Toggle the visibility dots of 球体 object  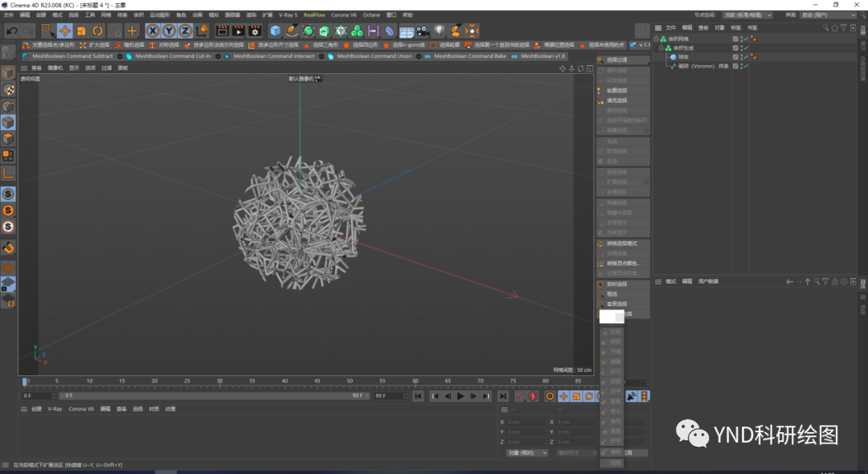coord(741,57)
